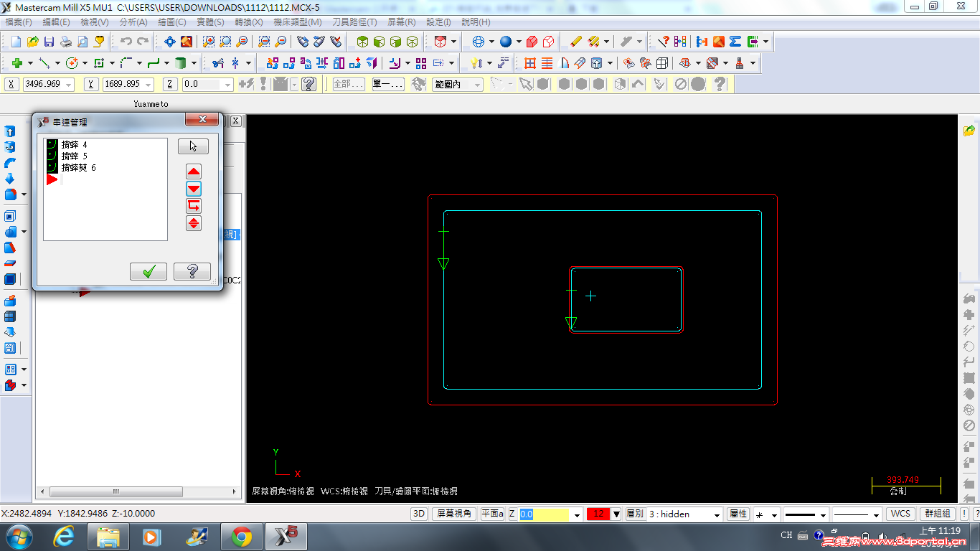Open a file with the folder icon
The width and height of the screenshot is (980, 551).
(32, 42)
